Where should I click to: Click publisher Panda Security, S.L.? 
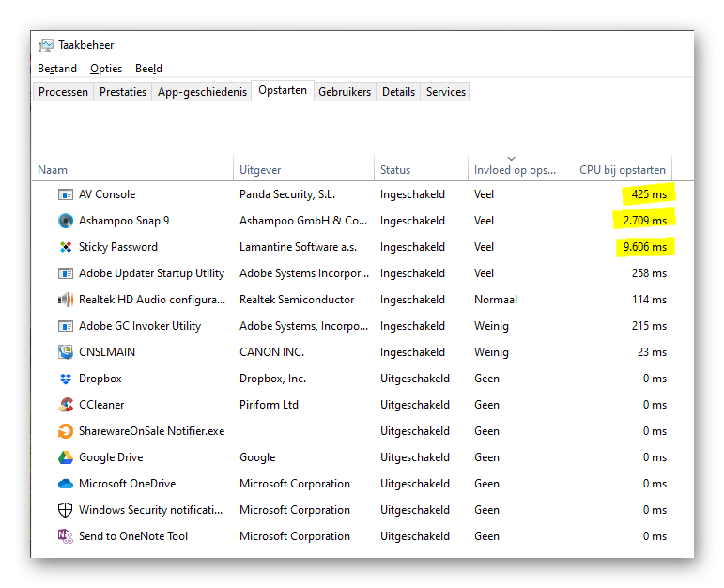pyautogui.click(x=287, y=194)
